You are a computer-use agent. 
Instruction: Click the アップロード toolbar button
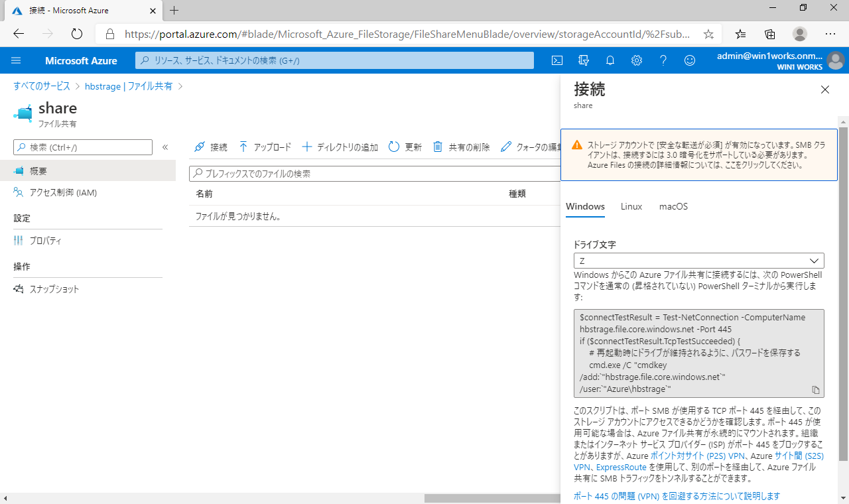(265, 147)
